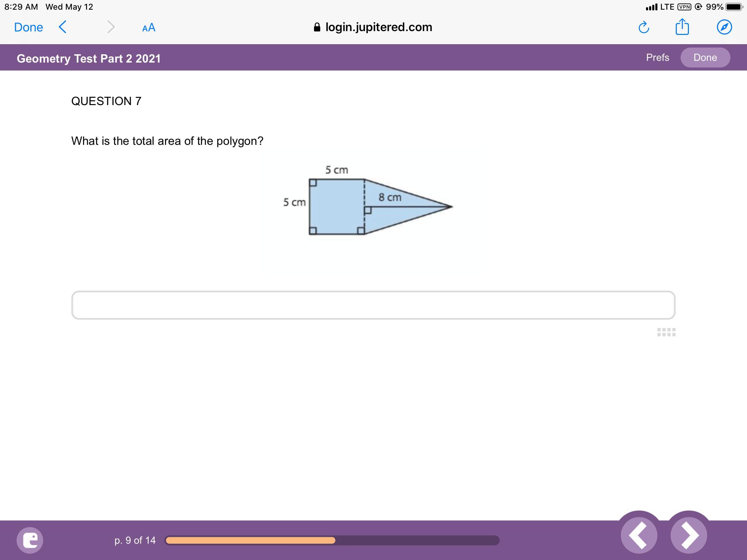The image size is (747, 560).
Task: Click the page 9 of 14 label
Action: 135,540
